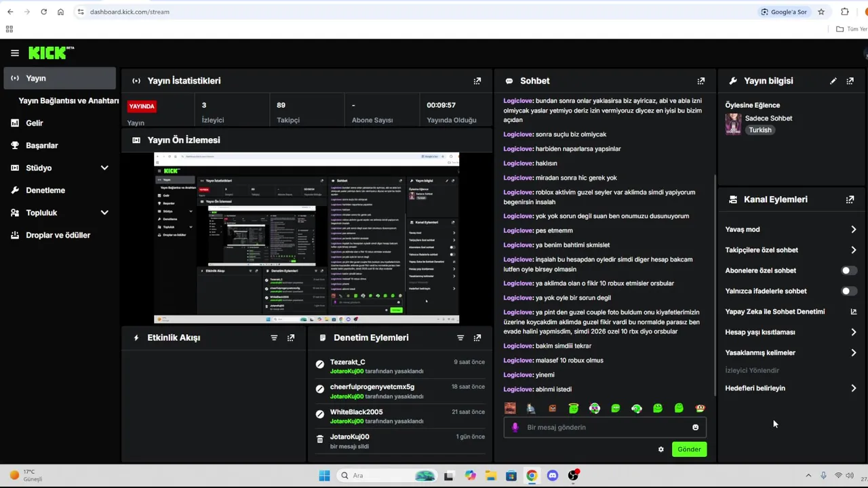Screen dimensions: 868x488
Task: Open OBS Studio from the taskbar
Action: pyautogui.click(x=574, y=475)
